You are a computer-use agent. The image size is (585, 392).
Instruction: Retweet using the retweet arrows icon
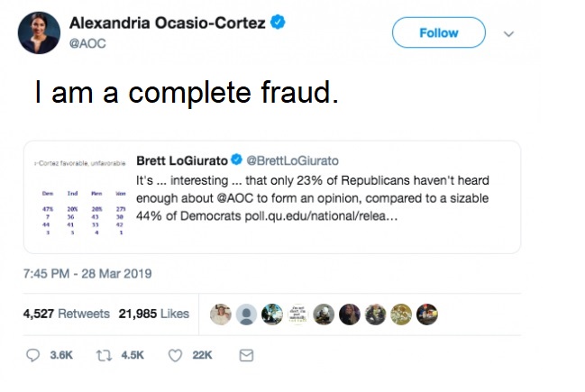point(103,355)
